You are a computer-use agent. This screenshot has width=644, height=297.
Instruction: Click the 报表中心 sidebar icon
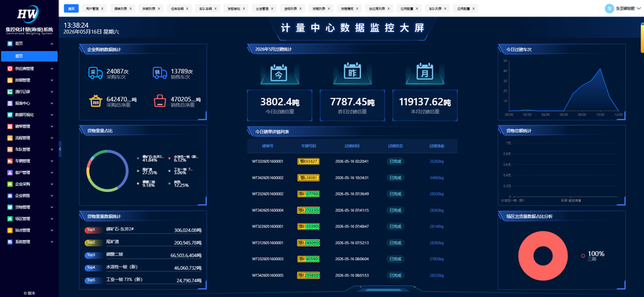pyautogui.click(x=10, y=103)
